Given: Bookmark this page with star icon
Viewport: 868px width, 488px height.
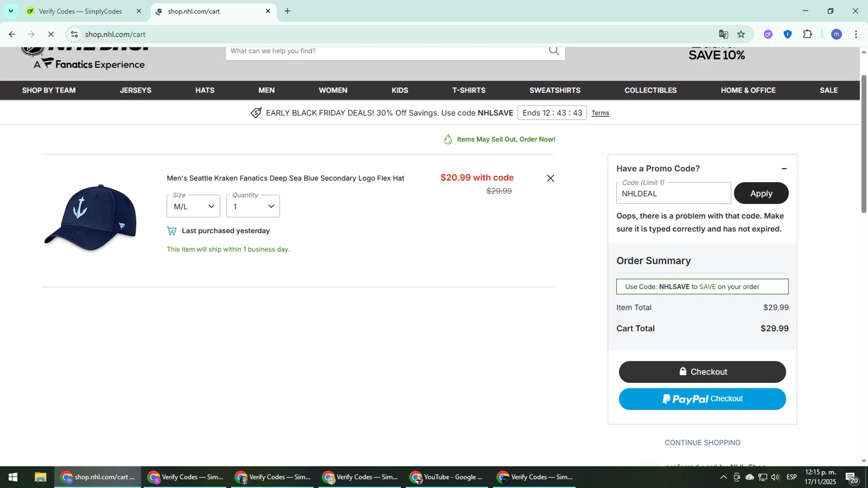Looking at the screenshot, I should point(741,34).
